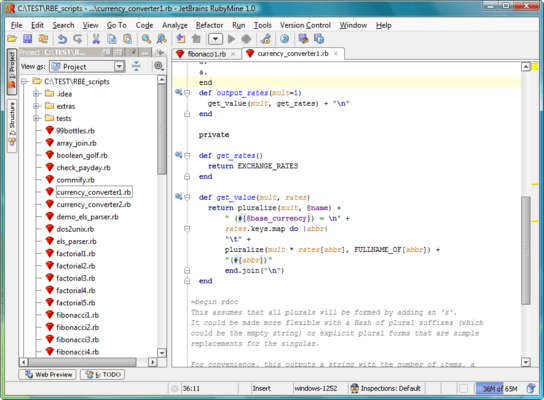Expand the extras folder node
544x400 pixels.
pos(36,106)
